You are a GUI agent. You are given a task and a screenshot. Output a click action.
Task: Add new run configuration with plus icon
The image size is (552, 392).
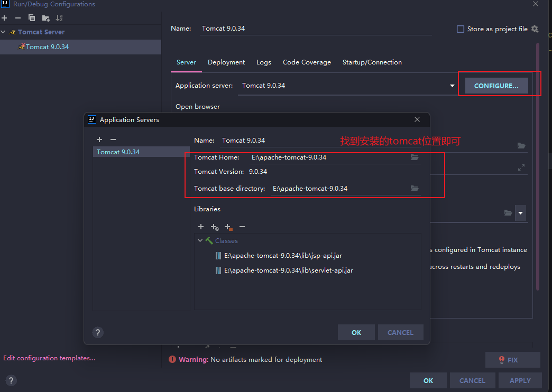tap(4, 18)
